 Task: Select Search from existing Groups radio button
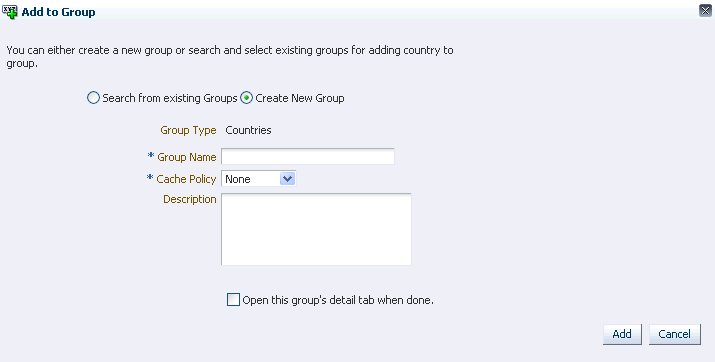[x=93, y=98]
